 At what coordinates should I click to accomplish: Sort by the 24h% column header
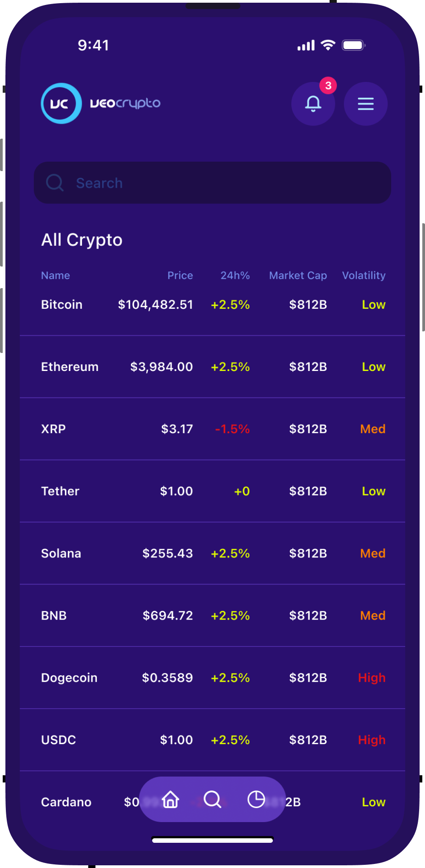(x=235, y=276)
